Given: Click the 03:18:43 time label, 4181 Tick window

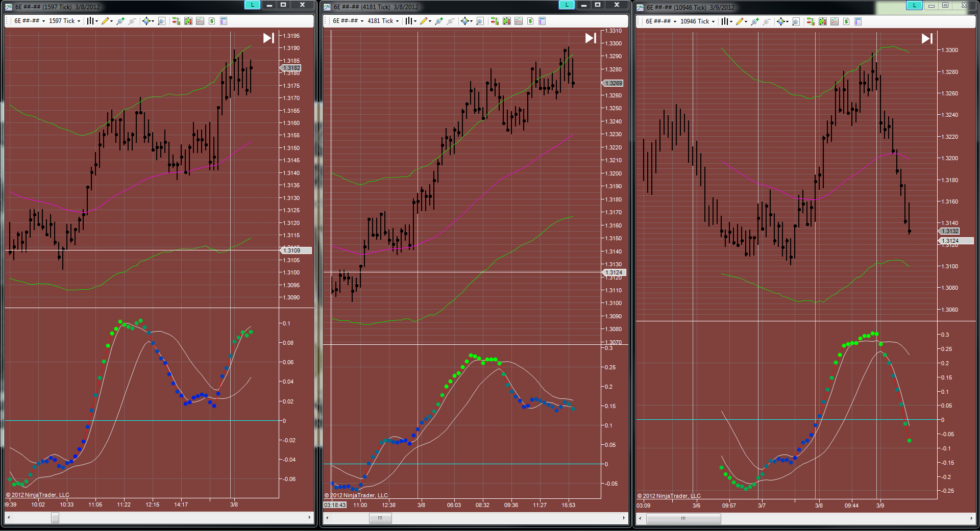Looking at the screenshot, I should tap(335, 505).
